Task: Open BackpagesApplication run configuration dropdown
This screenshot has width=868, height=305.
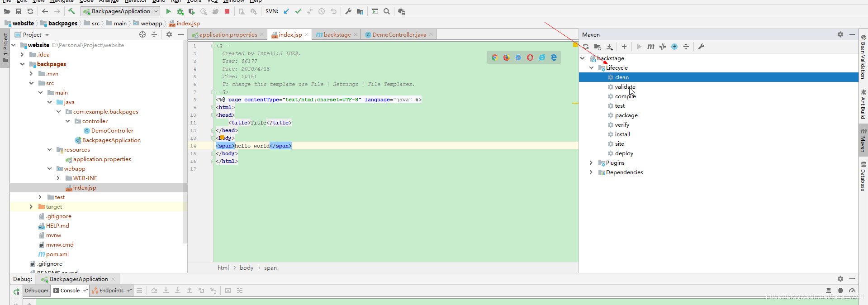Action: (x=120, y=11)
